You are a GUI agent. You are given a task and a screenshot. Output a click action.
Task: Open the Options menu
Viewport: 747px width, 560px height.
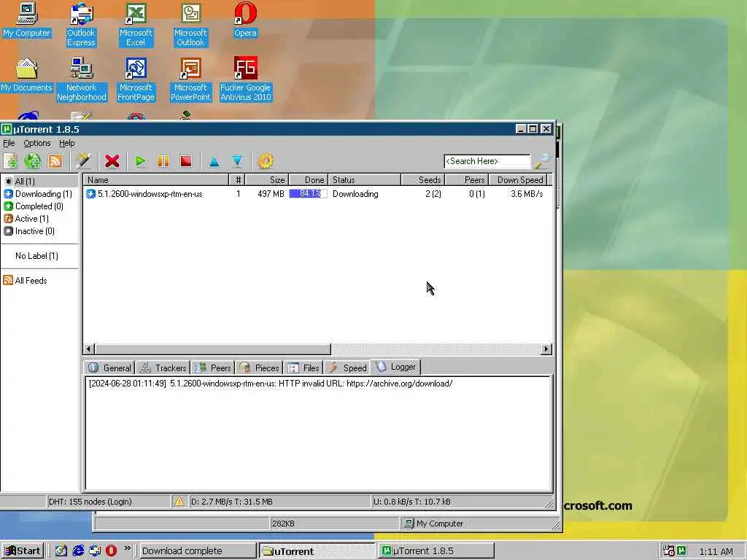coord(37,143)
